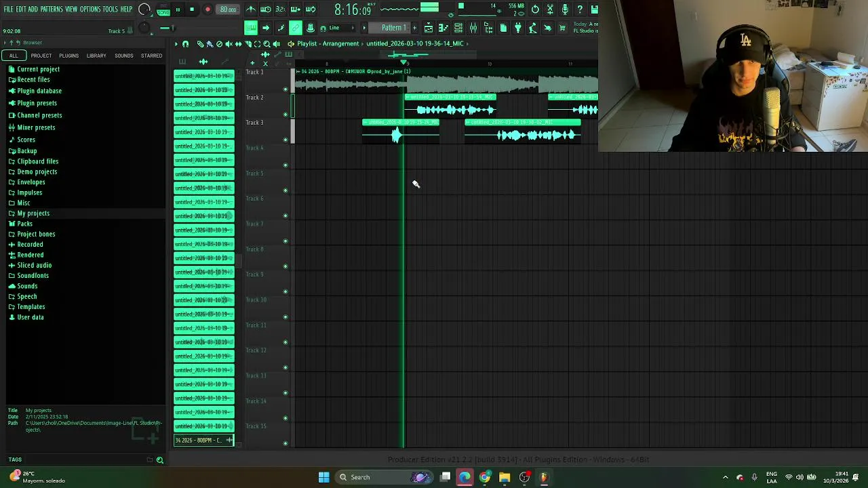Open the tempo tapper icon
The width and height of the screenshot is (868, 488).
click(x=533, y=28)
